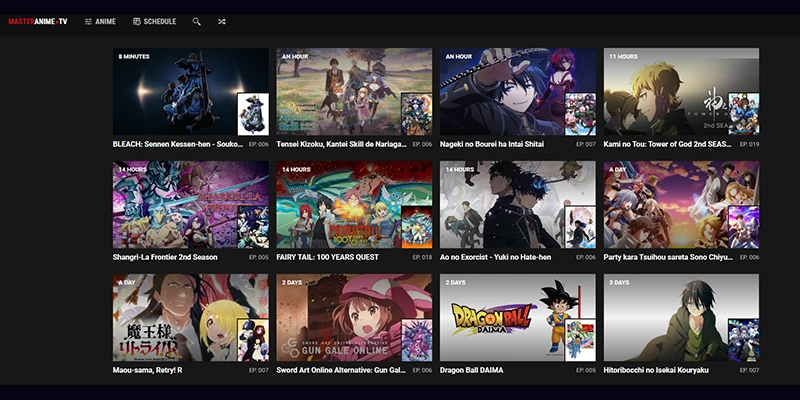Click the '8 MINUTES' time badge on BLEACH
The image size is (800, 400).
click(134, 57)
